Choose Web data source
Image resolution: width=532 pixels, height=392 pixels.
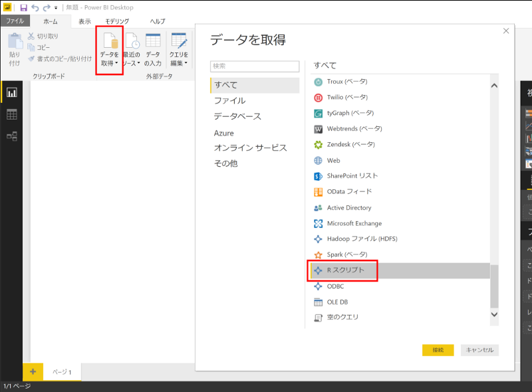pos(400,160)
